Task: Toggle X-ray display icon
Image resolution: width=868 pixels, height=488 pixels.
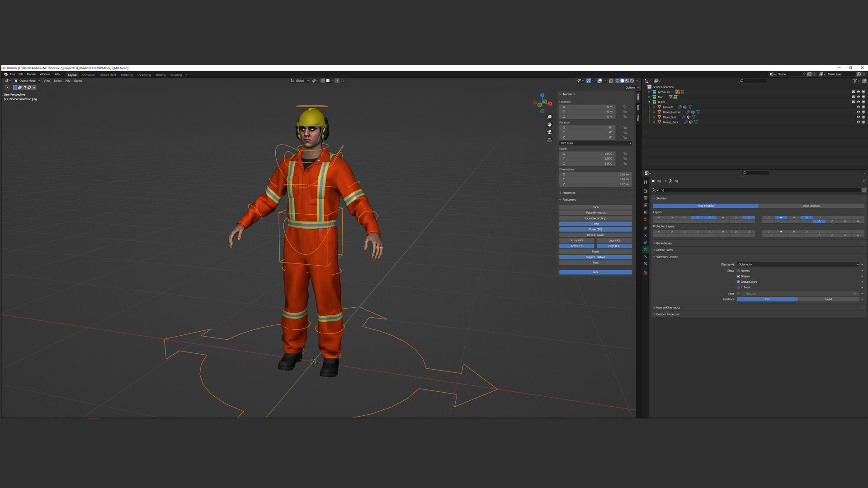Action: pos(611,81)
